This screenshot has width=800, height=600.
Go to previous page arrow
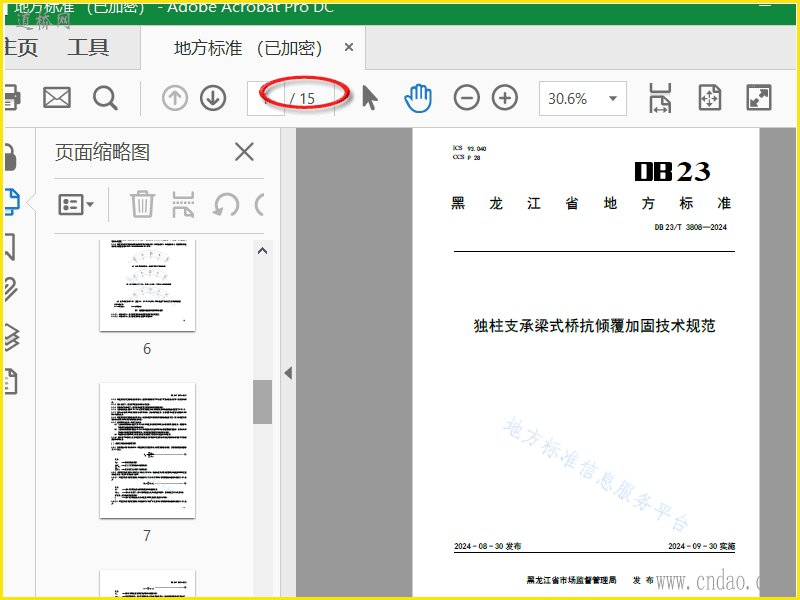pyautogui.click(x=174, y=98)
